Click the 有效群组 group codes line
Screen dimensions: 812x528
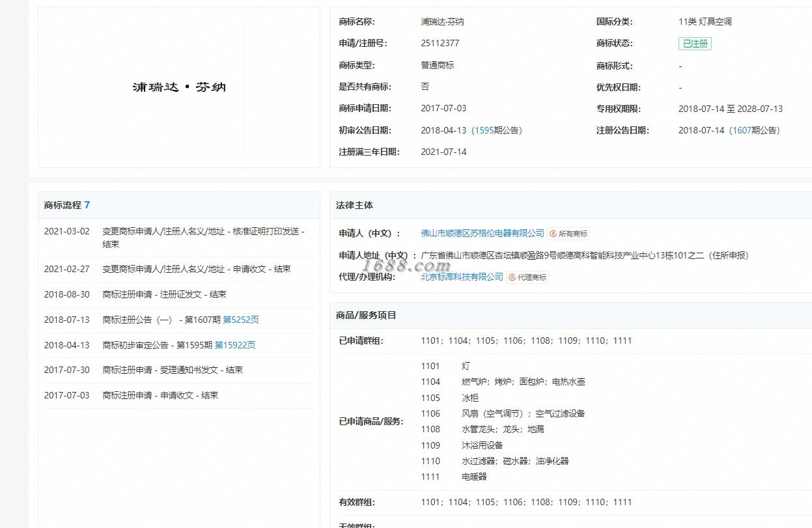coord(526,502)
